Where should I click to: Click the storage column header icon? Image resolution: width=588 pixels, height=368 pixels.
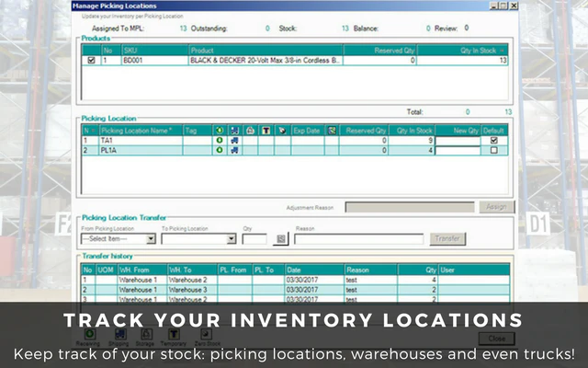point(250,131)
